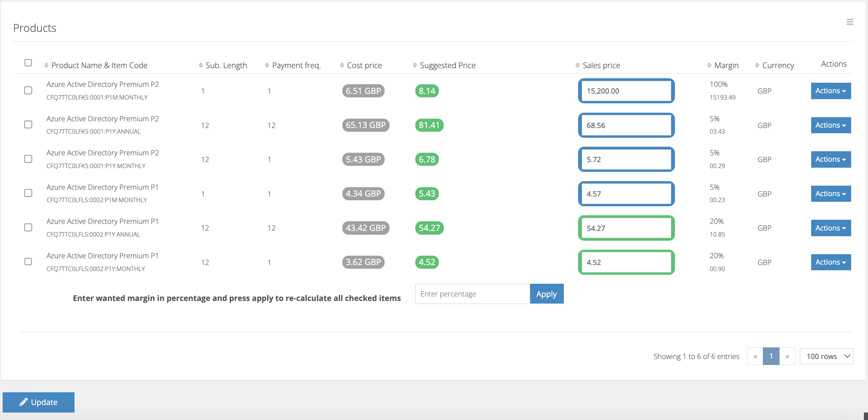Image resolution: width=868 pixels, height=420 pixels.
Task: Open Actions dropdown for 54.27 sales price row
Action: coord(831,228)
